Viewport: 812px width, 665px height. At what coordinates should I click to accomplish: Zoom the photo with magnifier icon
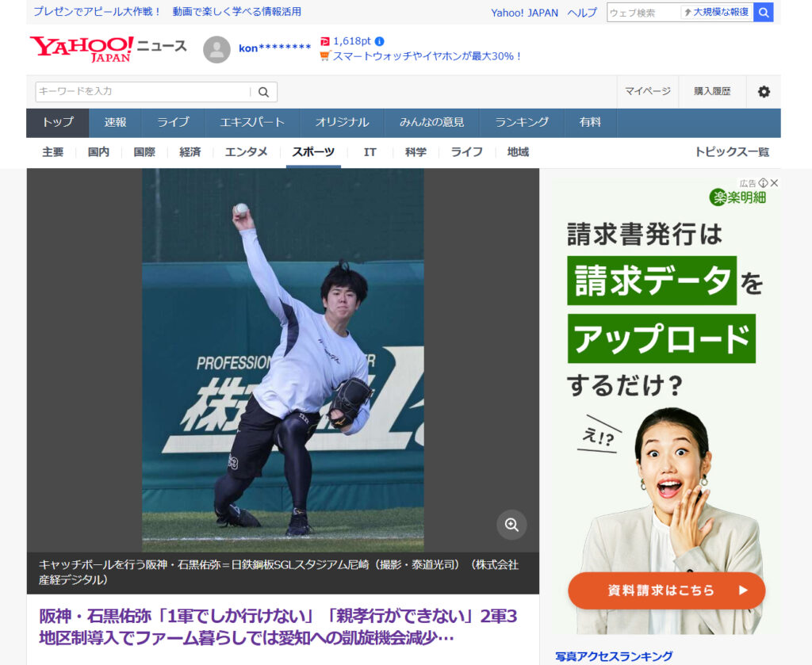point(511,525)
